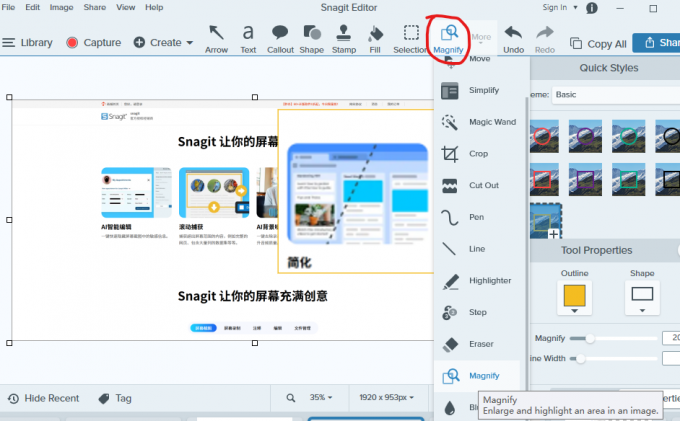Select the Fill tool
Viewport: 680px width, 421px height.
[375, 39]
